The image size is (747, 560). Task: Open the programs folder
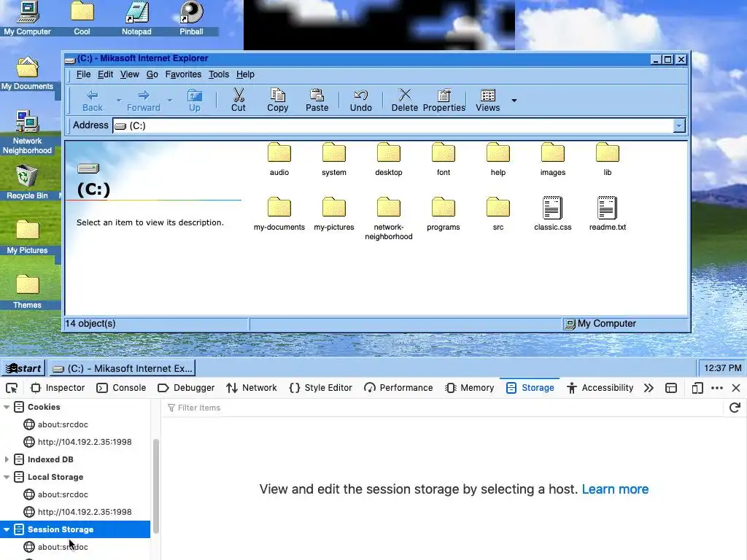pyautogui.click(x=444, y=214)
